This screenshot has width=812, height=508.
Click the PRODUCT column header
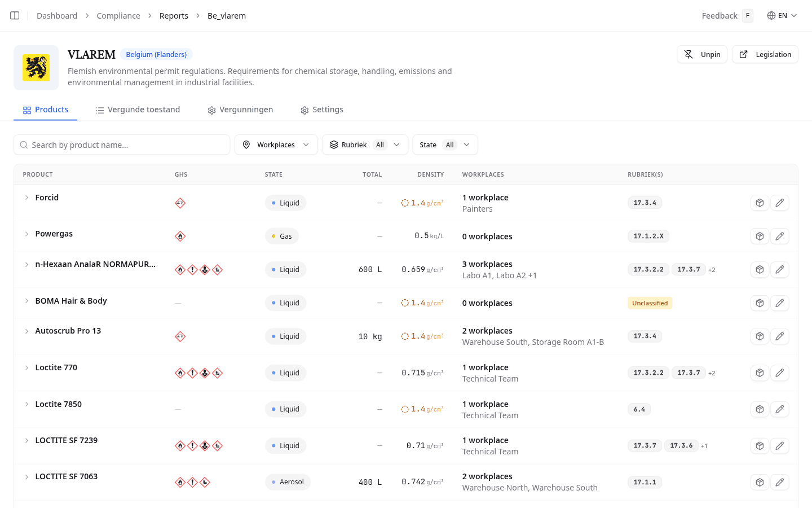click(38, 174)
